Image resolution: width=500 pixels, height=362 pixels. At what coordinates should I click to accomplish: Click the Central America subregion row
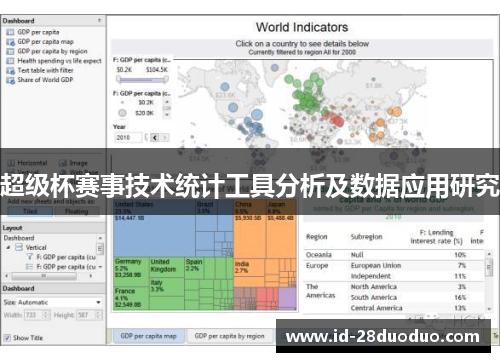(x=376, y=308)
